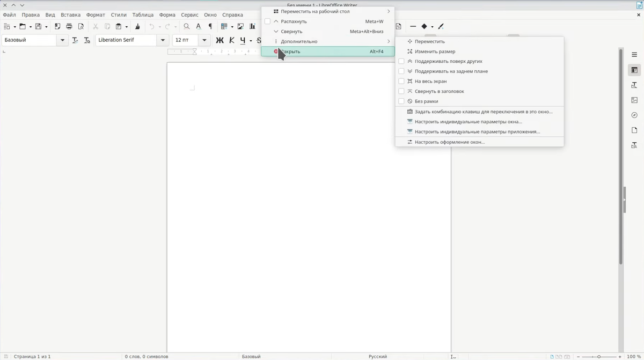
Task: Click 'Настроить оформление окон...' entry
Action: 452,142
